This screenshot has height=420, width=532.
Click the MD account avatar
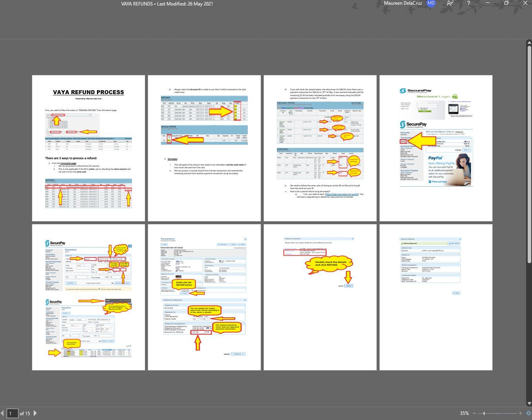[431, 3]
